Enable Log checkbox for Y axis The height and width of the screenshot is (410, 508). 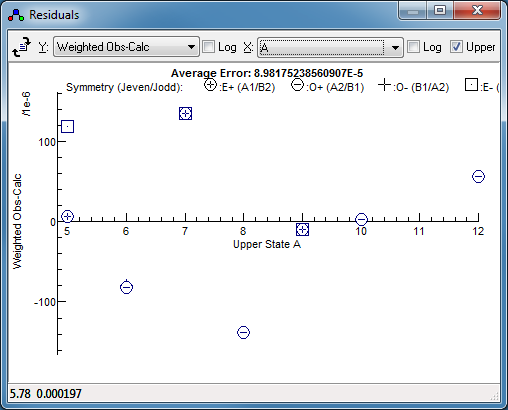pos(209,47)
